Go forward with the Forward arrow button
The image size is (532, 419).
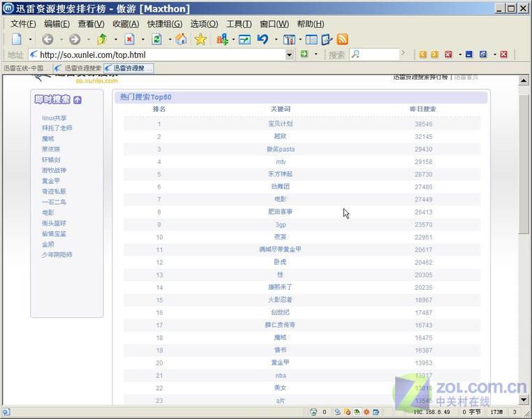[x=75, y=39]
